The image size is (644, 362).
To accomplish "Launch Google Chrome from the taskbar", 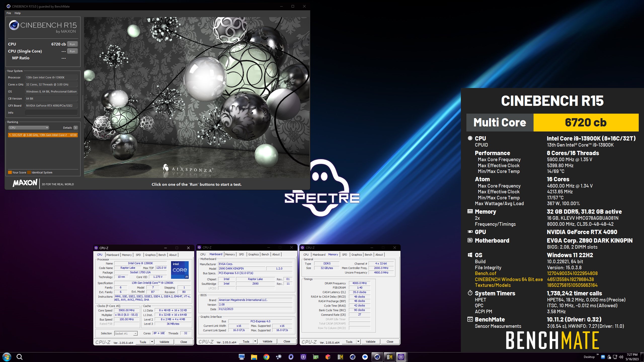I will pyautogui.click(x=266, y=357).
